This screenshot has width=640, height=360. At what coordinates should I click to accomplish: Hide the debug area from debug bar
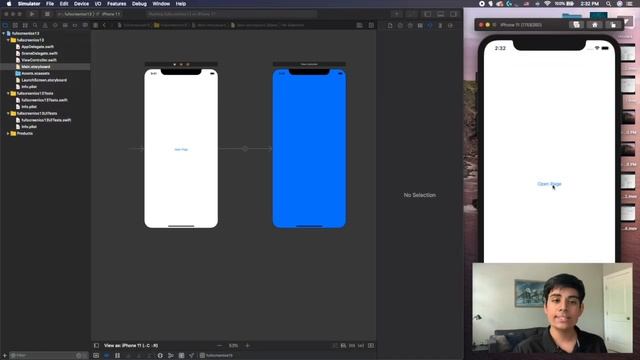(x=96, y=356)
